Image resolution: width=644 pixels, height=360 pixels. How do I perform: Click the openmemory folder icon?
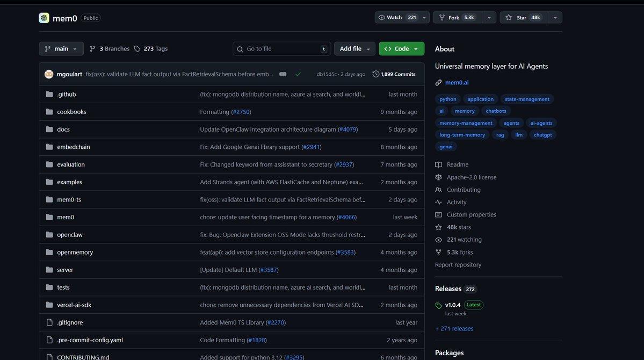tap(49, 252)
